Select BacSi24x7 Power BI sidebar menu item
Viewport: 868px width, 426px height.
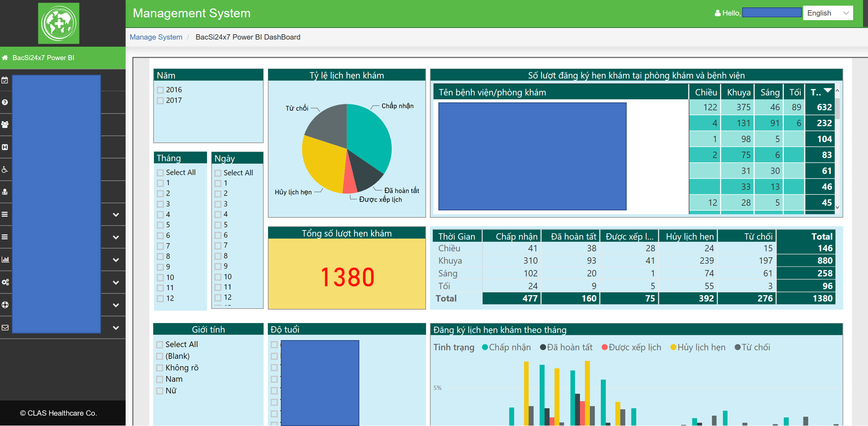click(63, 58)
